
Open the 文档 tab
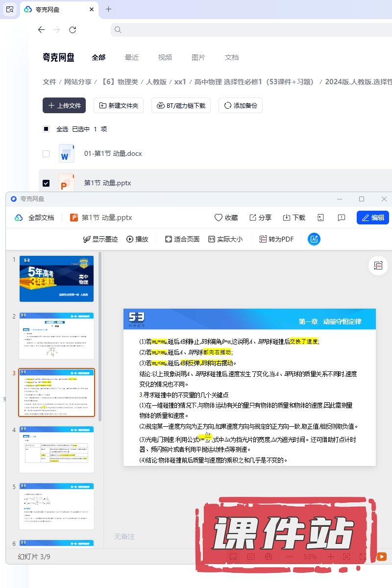point(232,57)
